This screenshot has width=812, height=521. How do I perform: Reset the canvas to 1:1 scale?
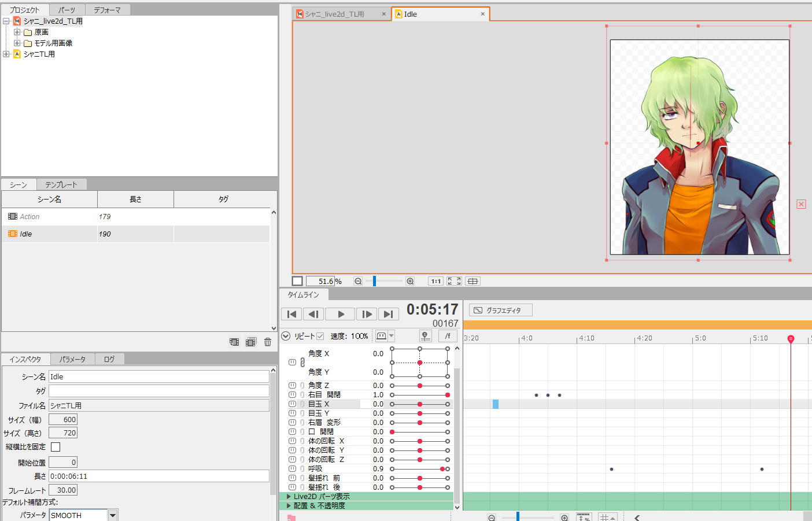pos(435,281)
